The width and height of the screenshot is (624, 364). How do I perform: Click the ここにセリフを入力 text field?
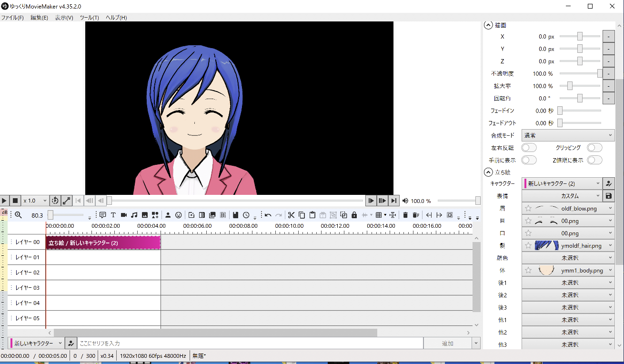tap(250, 343)
